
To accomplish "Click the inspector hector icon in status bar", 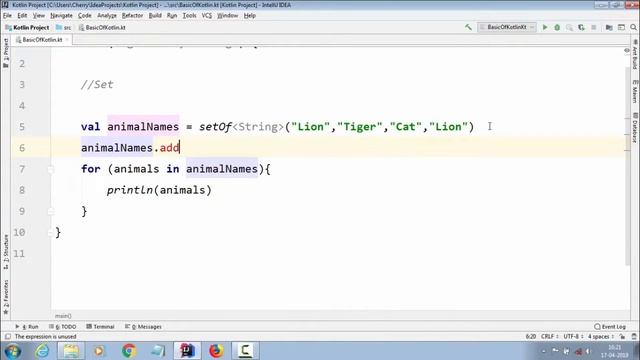I will coord(634,337).
